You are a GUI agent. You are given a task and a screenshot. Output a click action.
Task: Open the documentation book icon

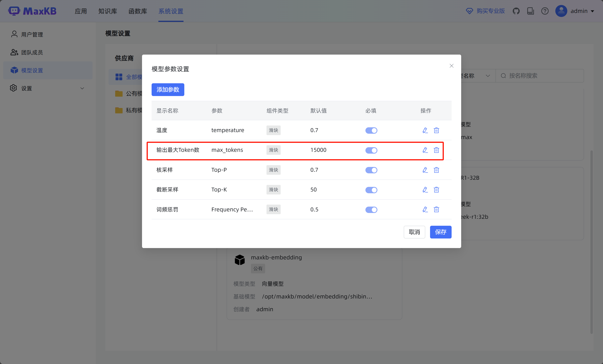530,11
